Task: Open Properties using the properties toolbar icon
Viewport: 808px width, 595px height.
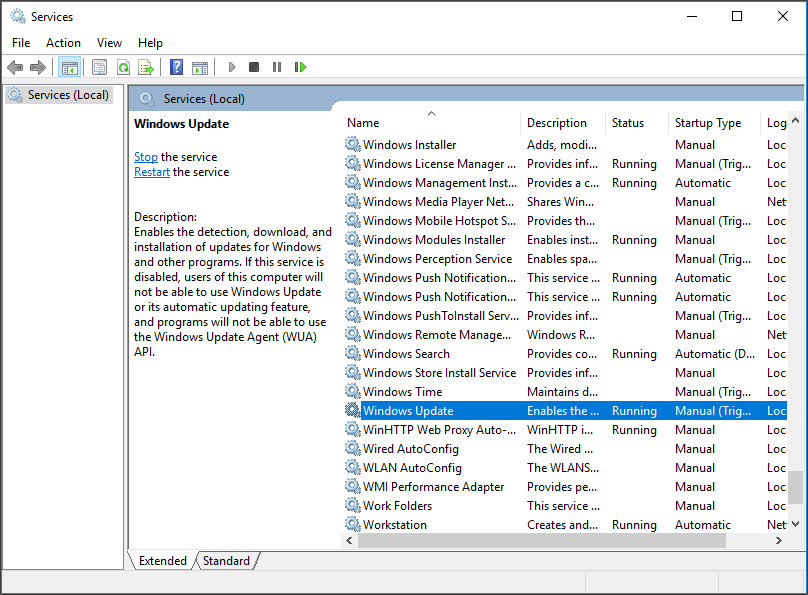Action: [x=100, y=67]
